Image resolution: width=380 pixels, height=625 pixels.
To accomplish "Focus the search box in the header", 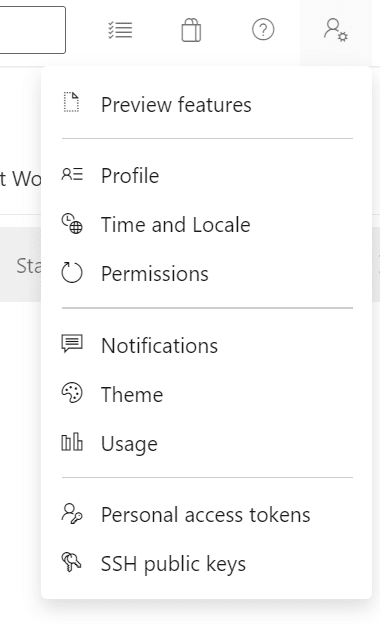I will click(x=32, y=30).
